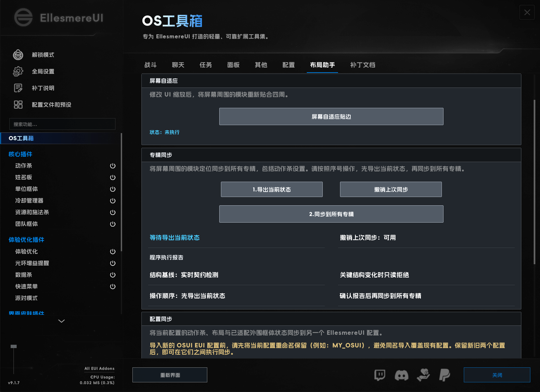
Task: Switch to the 补丁文档 tab
Action: (363, 65)
